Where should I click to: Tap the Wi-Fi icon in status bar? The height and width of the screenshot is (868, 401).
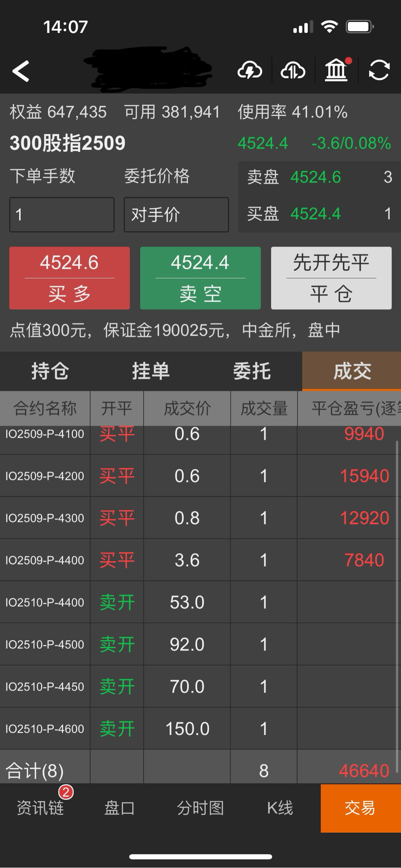[x=329, y=27]
